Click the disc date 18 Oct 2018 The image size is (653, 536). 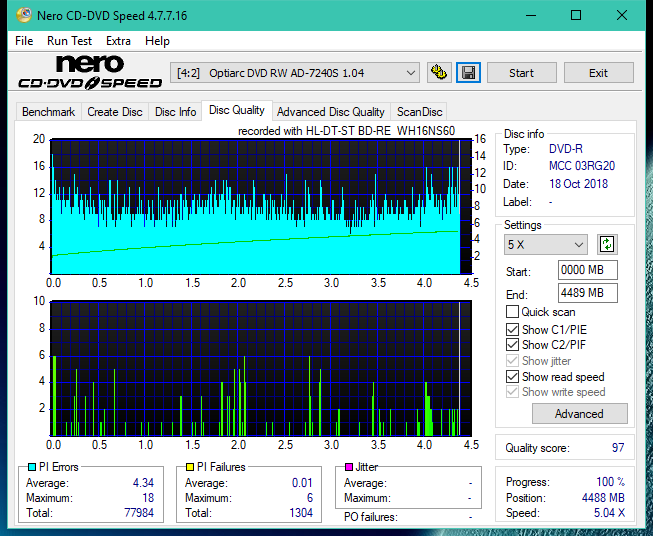tap(578, 184)
